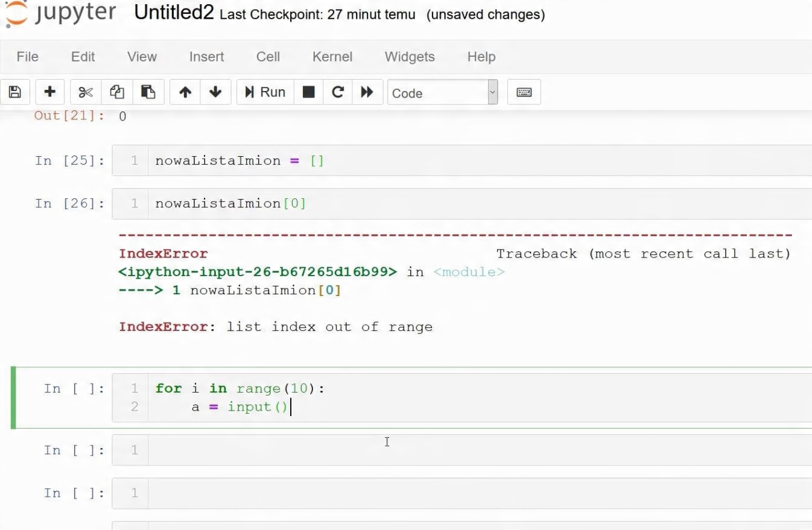Viewport: 812px width, 530px height.
Task: Click the cell containing nowaListaImion = []
Action: 462,160
